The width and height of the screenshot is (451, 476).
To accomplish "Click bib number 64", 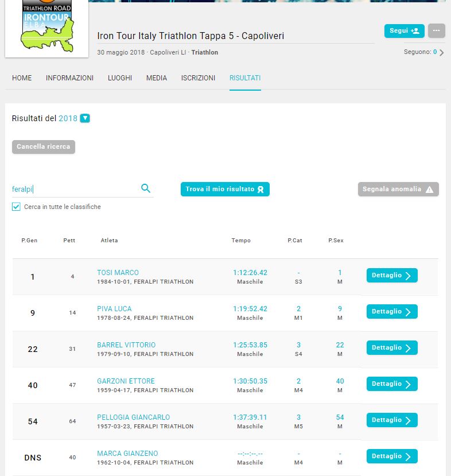I will (72, 421).
